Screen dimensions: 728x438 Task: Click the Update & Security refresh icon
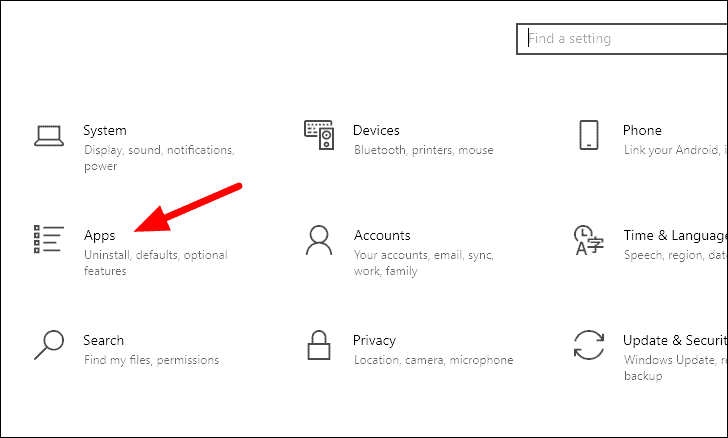coord(589,345)
